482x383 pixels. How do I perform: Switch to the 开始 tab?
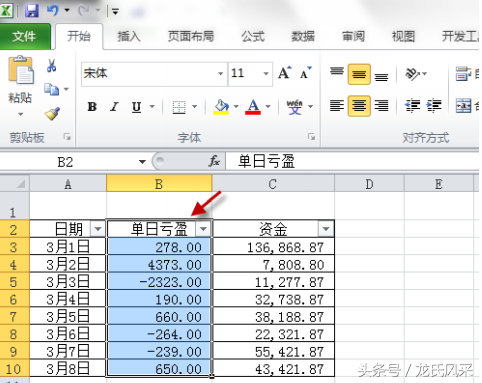[79, 36]
